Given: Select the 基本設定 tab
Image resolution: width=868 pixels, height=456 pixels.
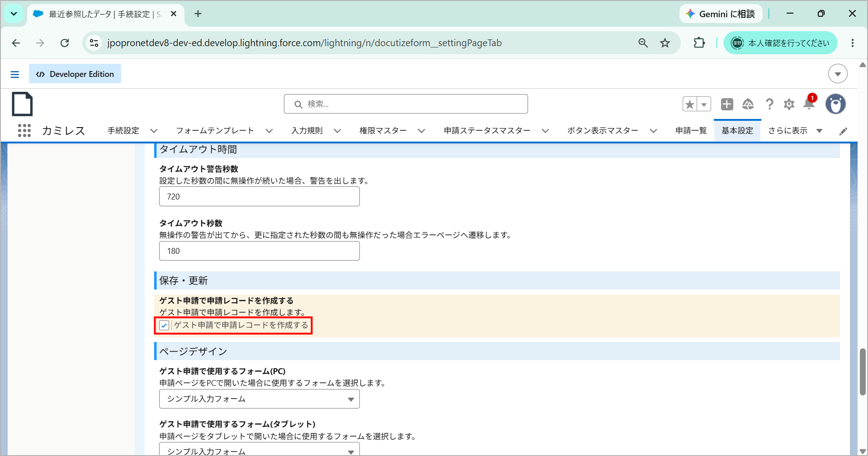Looking at the screenshot, I should coord(737,131).
